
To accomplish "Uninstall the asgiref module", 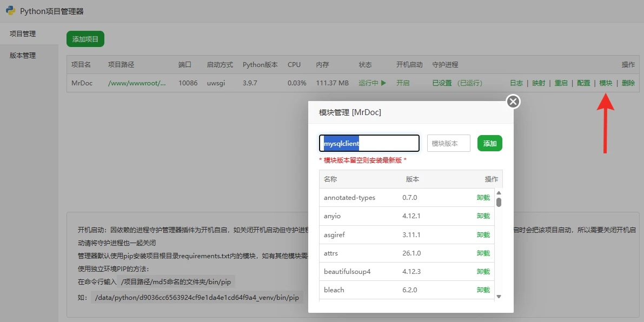I will pyautogui.click(x=483, y=234).
